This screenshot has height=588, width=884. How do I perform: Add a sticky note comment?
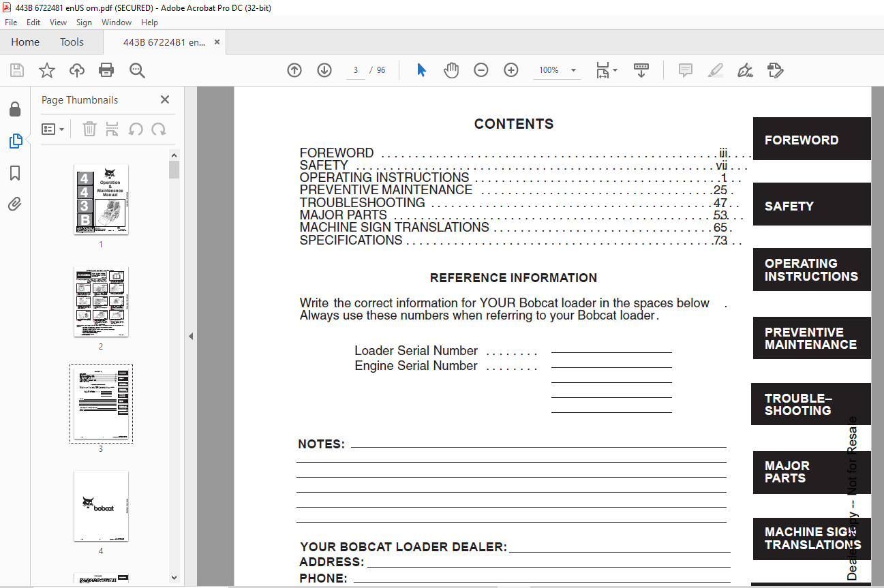(686, 70)
